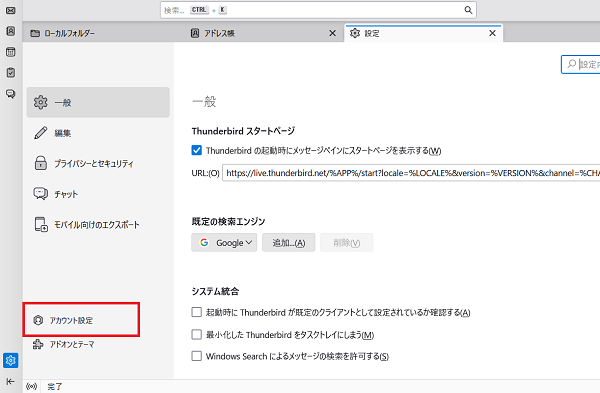The width and height of the screenshot is (600, 393).
Task: Open the Address Book space icon
Action: [11, 31]
